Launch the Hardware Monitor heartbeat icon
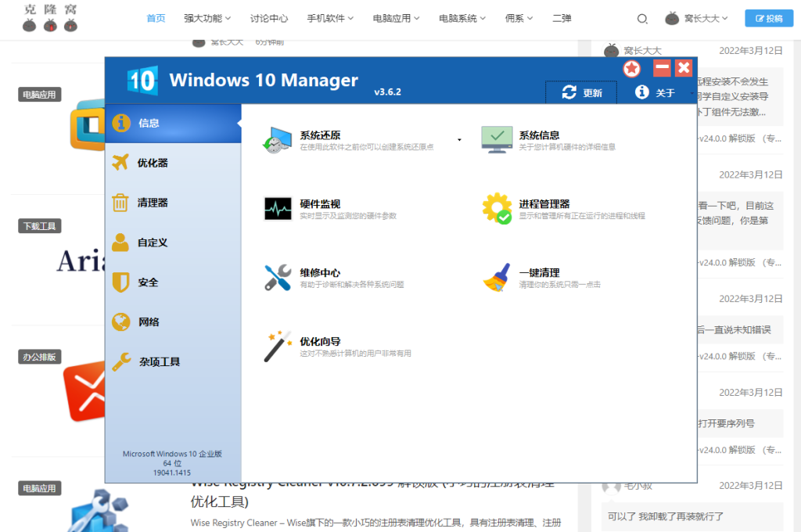 coord(278,209)
